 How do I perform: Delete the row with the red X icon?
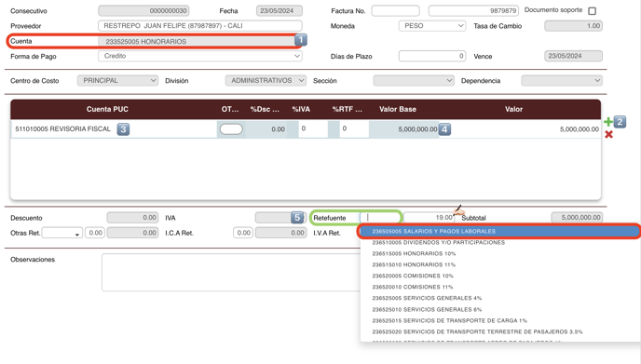tap(608, 134)
